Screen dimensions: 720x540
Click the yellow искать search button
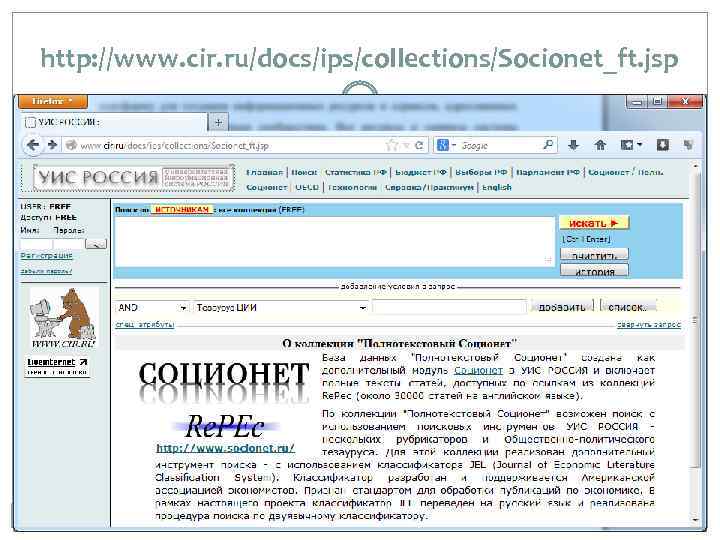[594, 223]
